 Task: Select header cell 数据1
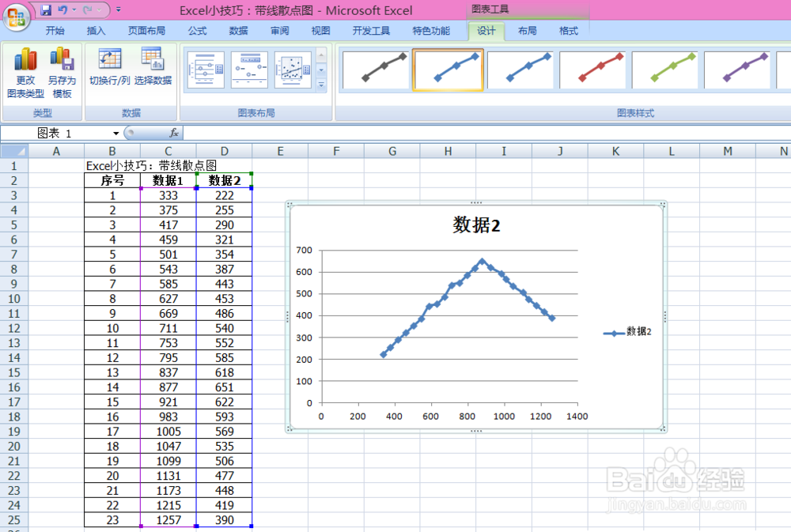point(168,180)
